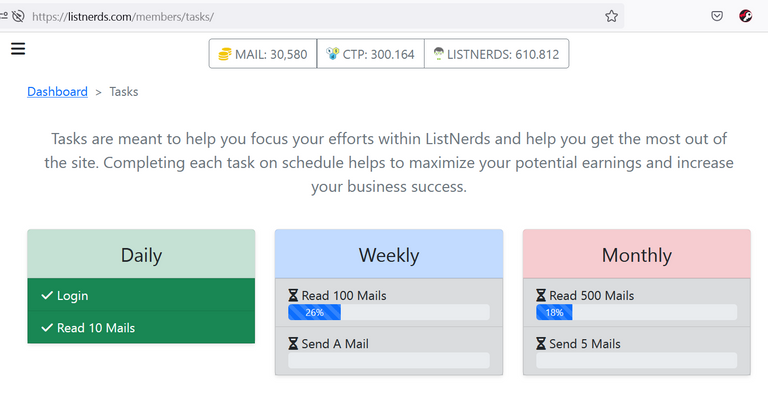Open the CTP: 300.164 balance button

click(370, 54)
